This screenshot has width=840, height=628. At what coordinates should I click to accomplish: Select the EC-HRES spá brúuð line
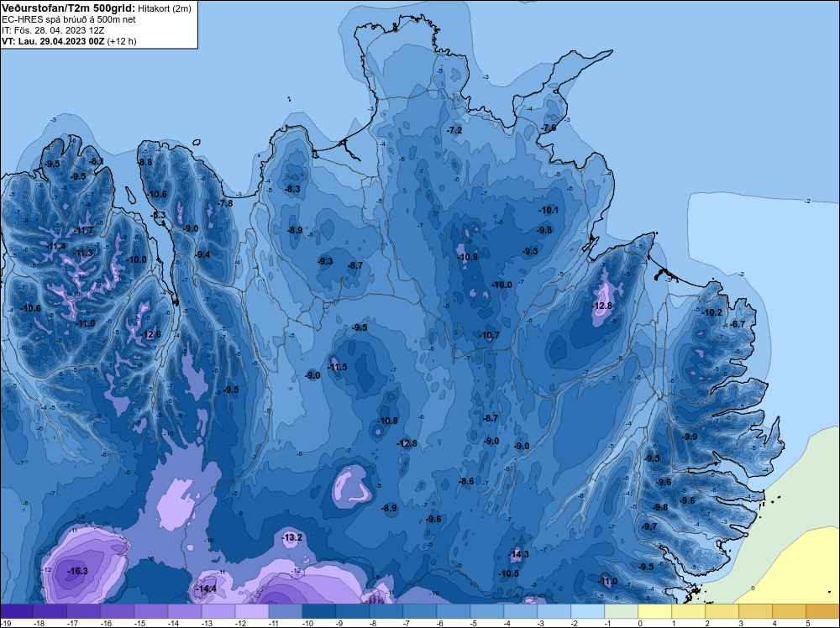coord(69,19)
